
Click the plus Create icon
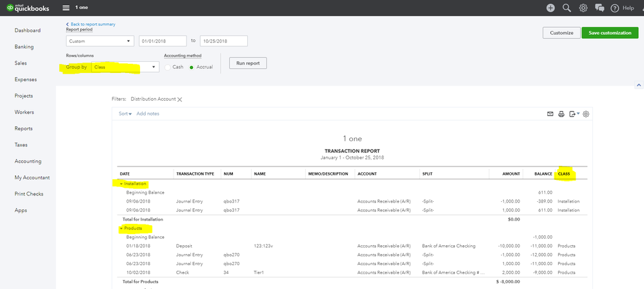click(x=550, y=8)
